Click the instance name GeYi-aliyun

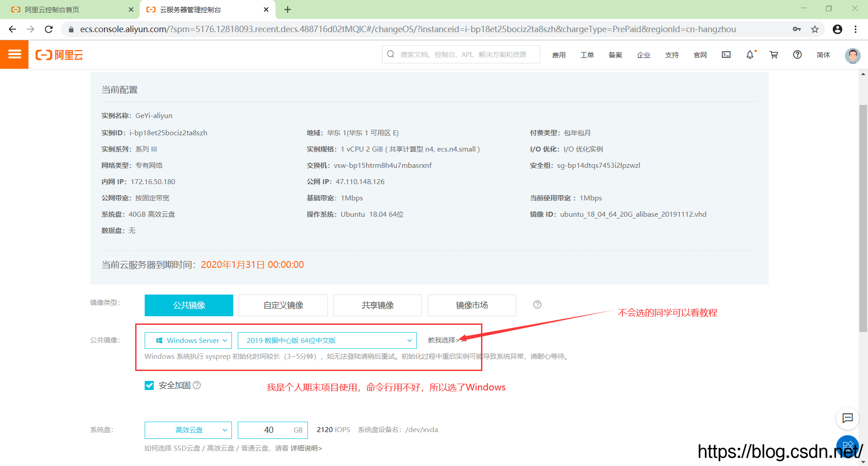click(x=154, y=115)
